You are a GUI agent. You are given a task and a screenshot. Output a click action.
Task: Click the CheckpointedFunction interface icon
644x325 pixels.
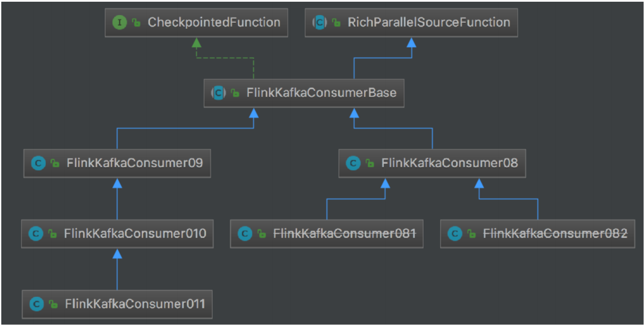click(x=119, y=23)
